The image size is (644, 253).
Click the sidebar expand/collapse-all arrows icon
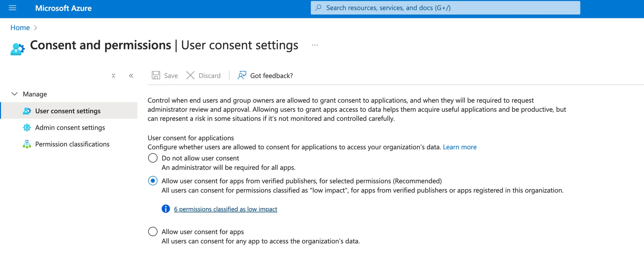(114, 76)
